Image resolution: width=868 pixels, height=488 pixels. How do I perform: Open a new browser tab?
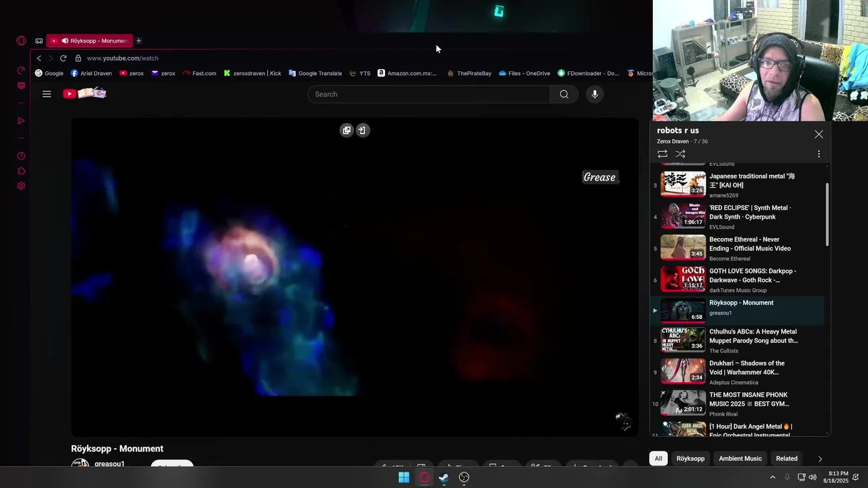(138, 41)
